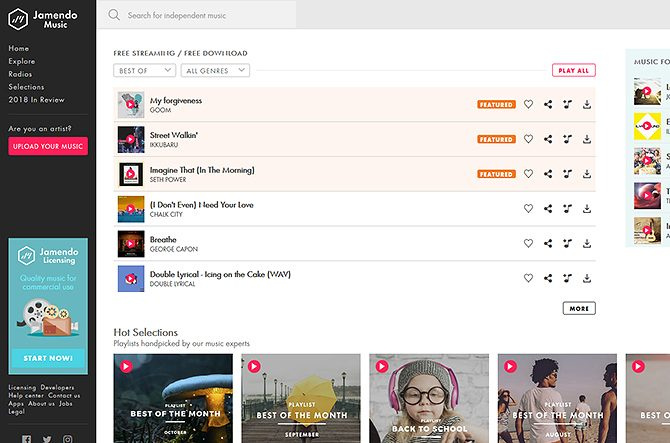Navigate to Radios in sidebar
The width and height of the screenshot is (670, 443).
21,73
